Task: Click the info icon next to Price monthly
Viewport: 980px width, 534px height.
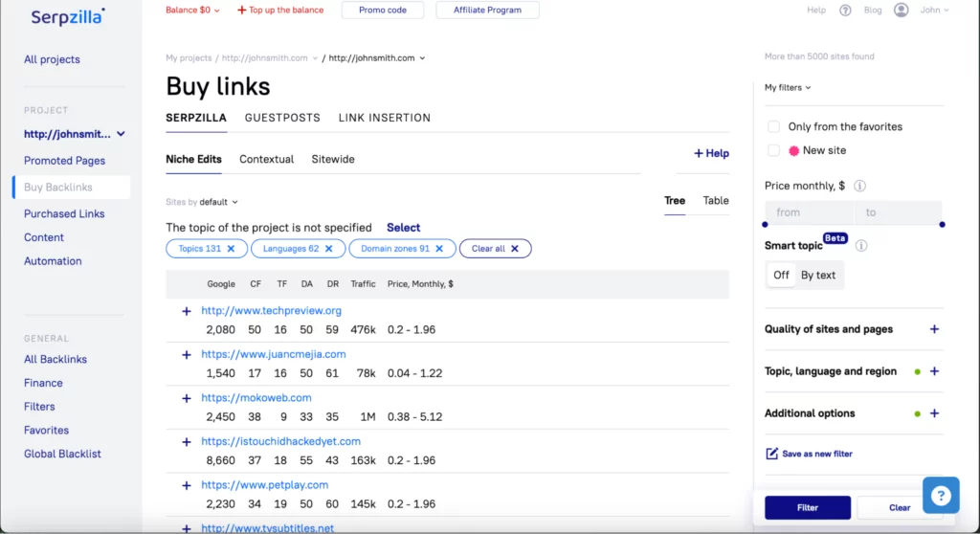Action: coord(860,186)
